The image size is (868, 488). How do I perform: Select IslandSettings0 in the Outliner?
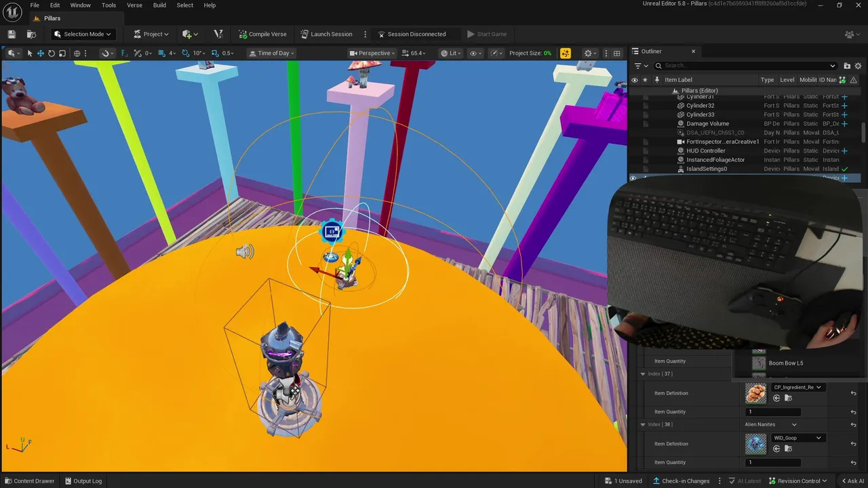tap(707, 169)
